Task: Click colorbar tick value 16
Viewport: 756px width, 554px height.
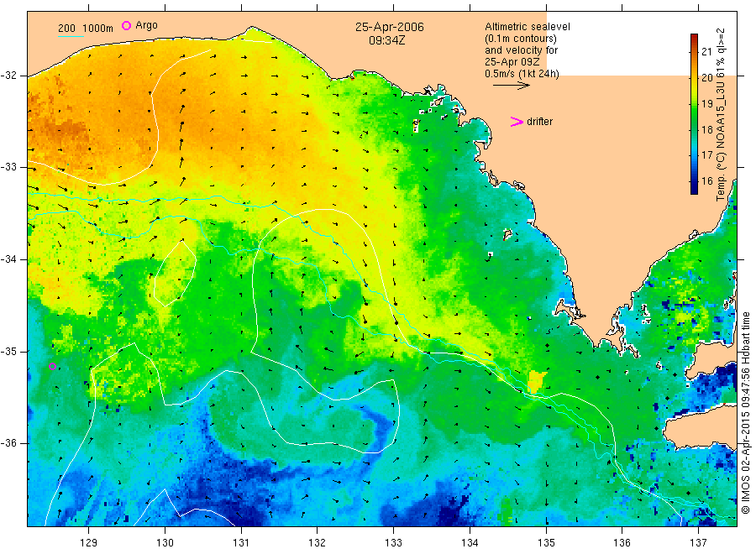Action: click(706, 180)
